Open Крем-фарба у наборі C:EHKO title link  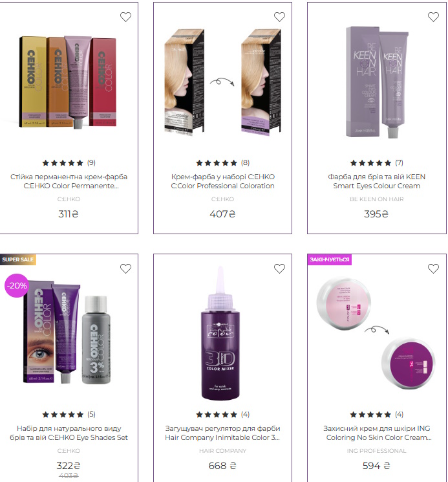tap(222, 181)
